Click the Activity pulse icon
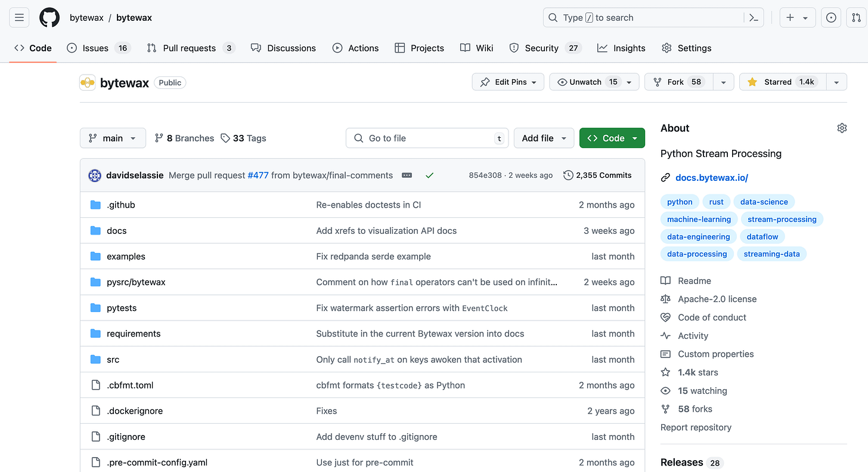 tap(665, 336)
